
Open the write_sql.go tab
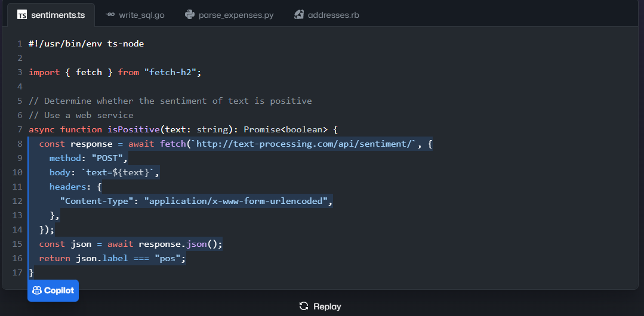(x=135, y=15)
